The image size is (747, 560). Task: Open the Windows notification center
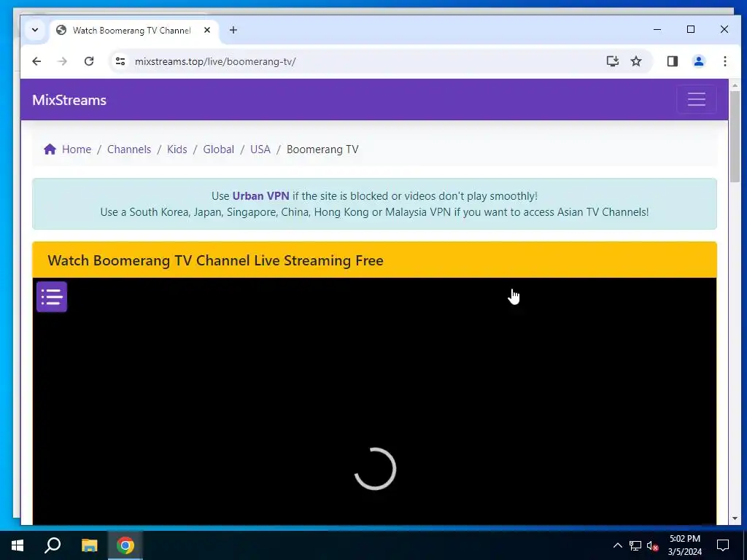pyautogui.click(x=723, y=545)
